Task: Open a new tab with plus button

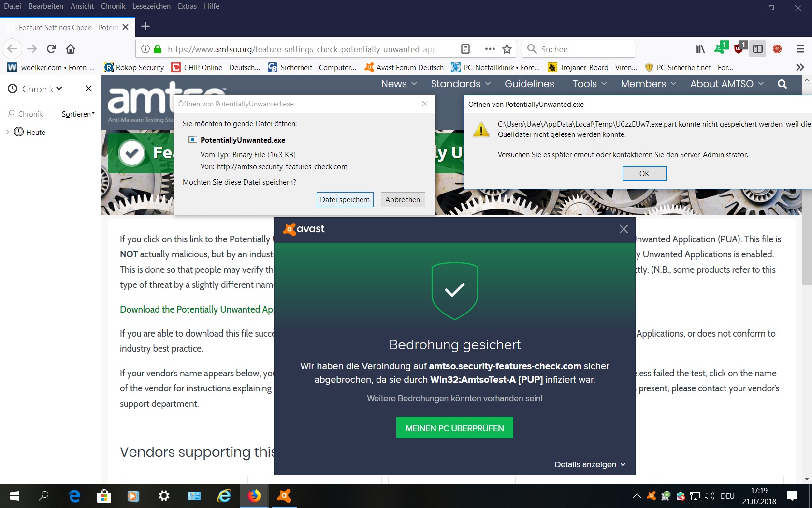Action: pyautogui.click(x=145, y=27)
